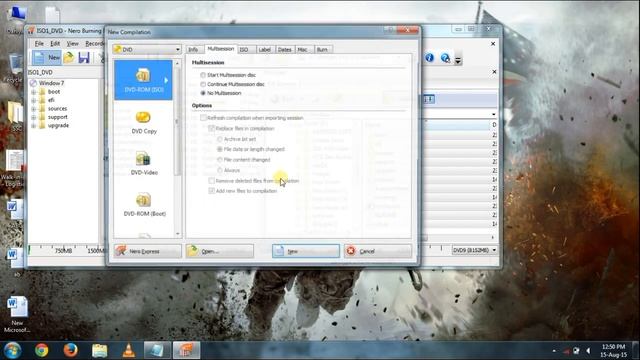The height and width of the screenshot is (360, 640).
Task: Click the New compilation toolbar icon
Action: (47, 58)
